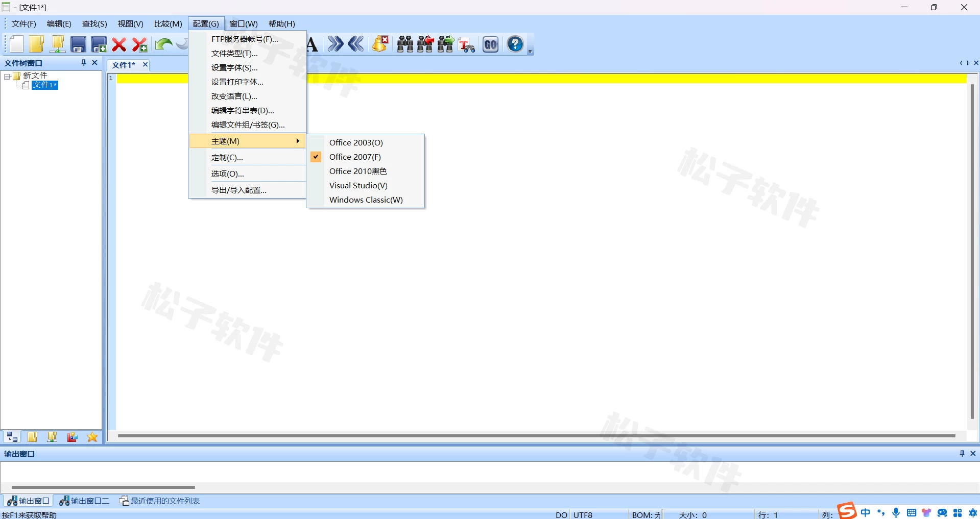The height and width of the screenshot is (519, 980).
Task: Close all files with red X plus icon
Action: (139, 45)
